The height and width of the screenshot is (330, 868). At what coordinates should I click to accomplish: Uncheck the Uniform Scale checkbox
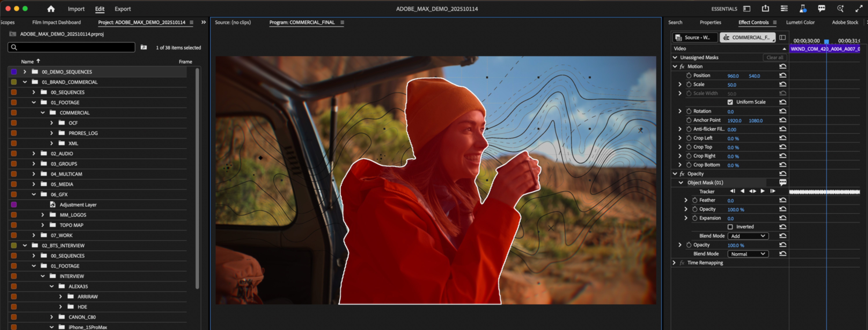tap(730, 102)
